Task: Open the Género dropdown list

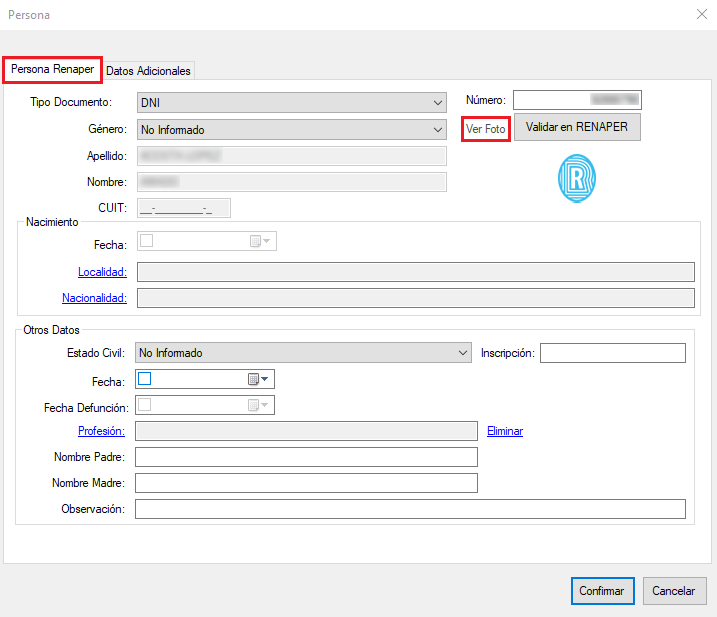Action: (x=437, y=130)
